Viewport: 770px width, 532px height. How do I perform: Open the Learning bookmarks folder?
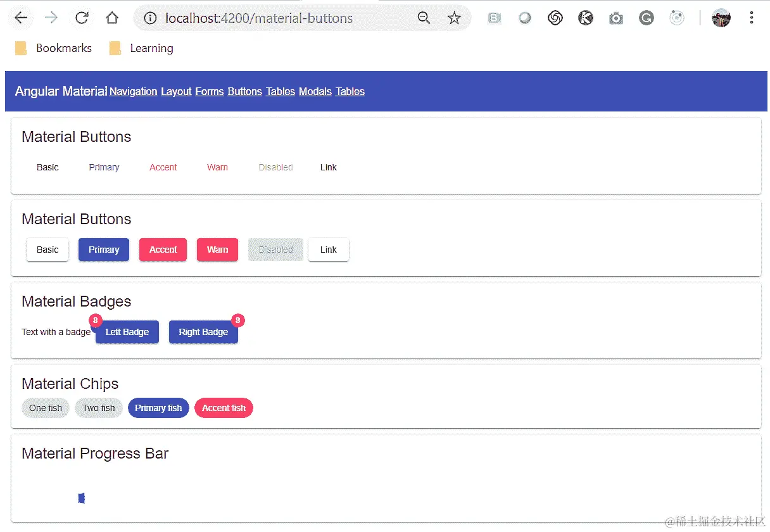click(141, 48)
